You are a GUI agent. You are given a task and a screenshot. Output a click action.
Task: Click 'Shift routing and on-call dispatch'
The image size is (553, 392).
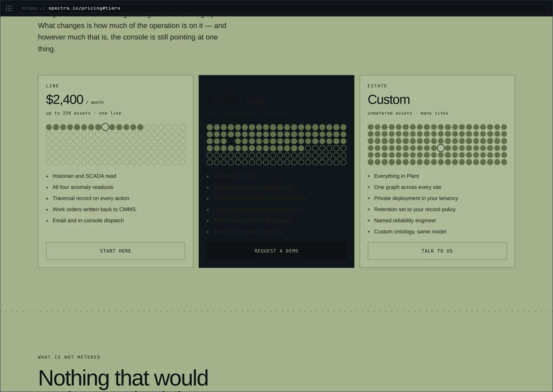tap(252, 221)
